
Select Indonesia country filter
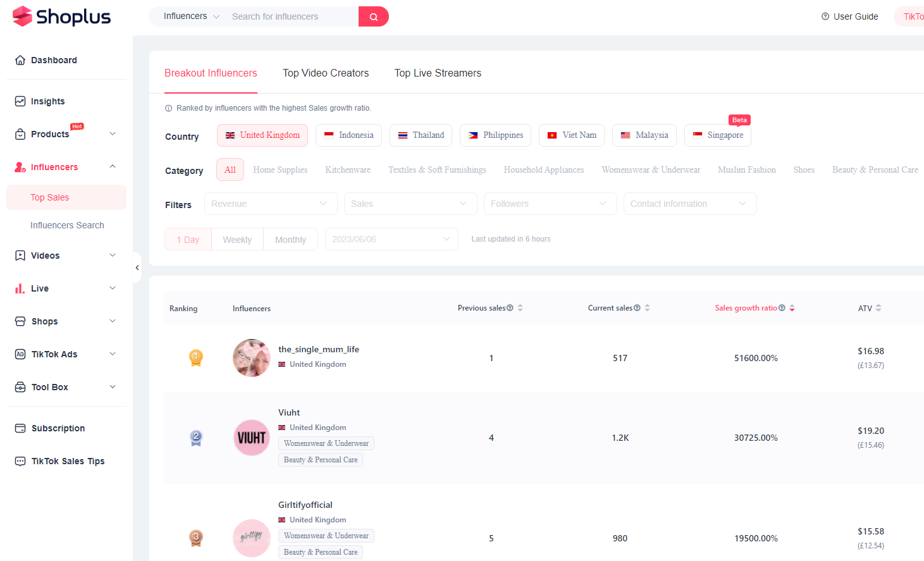click(x=348, y=135)
